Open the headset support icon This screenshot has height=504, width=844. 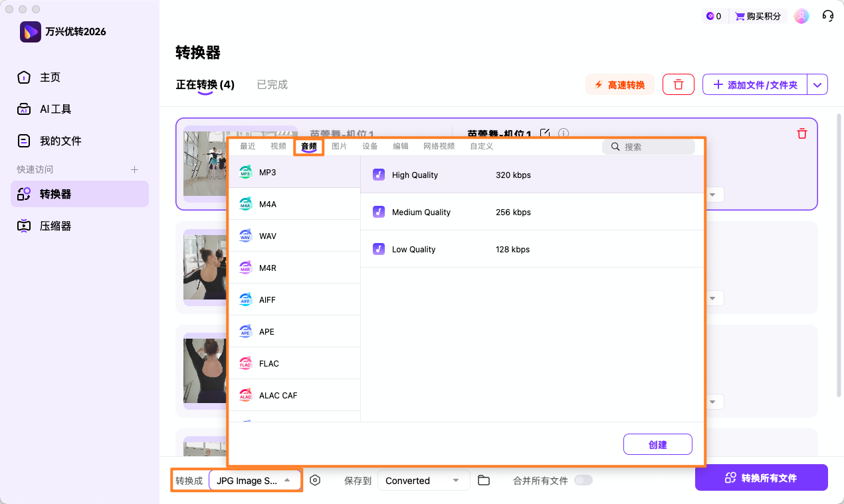[827, 15]
